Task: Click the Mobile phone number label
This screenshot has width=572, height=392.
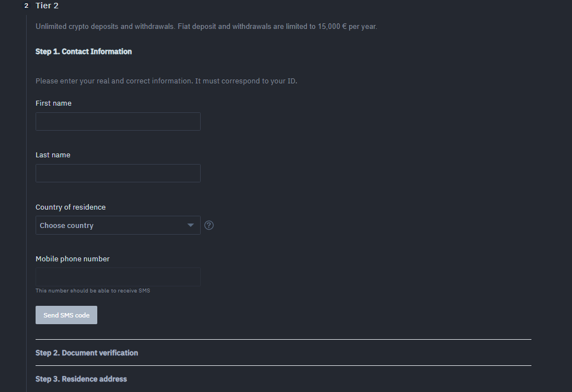Action: [x=72, y=259]
